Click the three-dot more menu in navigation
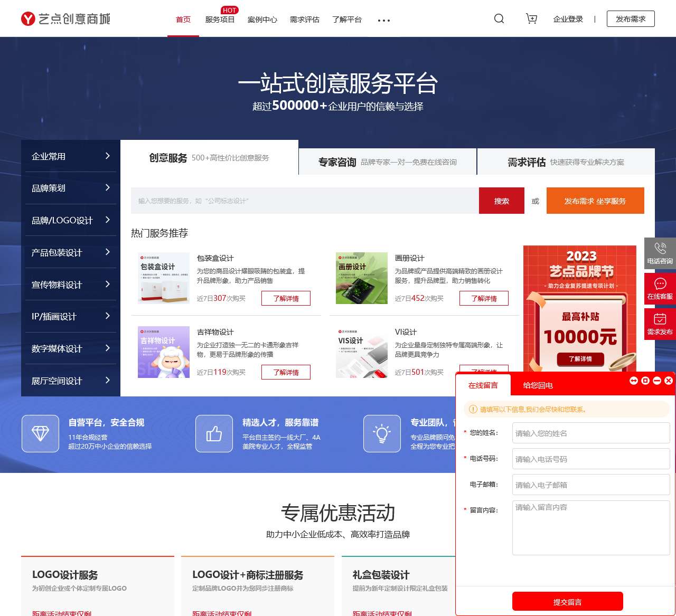676x616 pixels. 384,21
